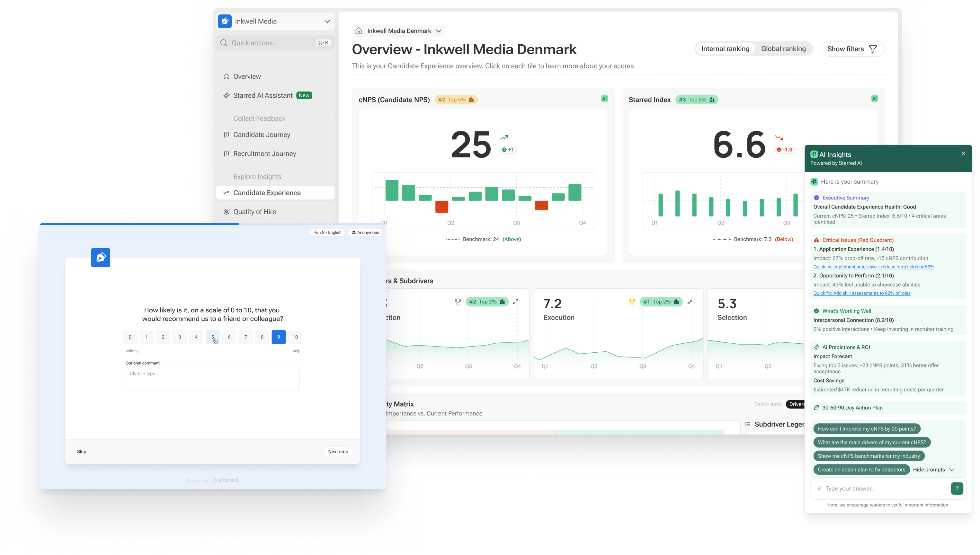This screenshot has height=555, width=980.
Task: Click the Show filters button
Action: point(852,49)
